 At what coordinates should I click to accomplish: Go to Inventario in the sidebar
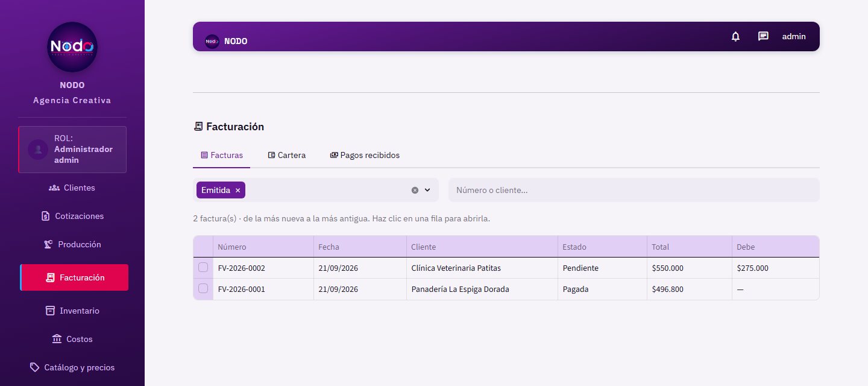click(72, 311)
